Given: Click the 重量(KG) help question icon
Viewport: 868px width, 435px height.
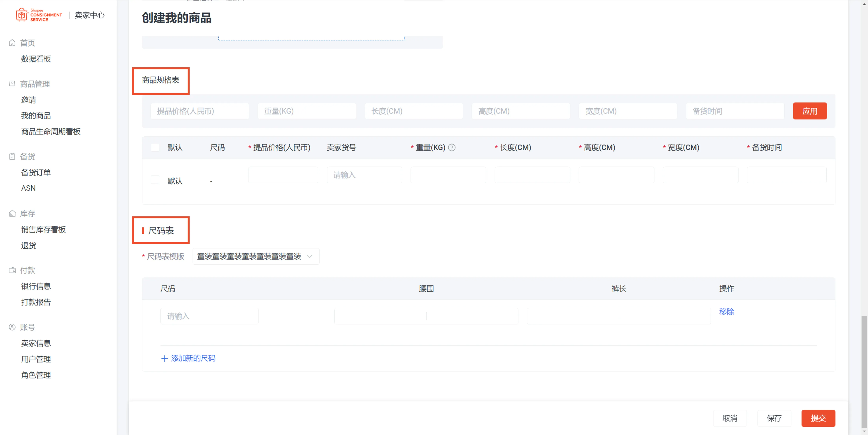Looking at the screenshot, I should pos(452,147).
